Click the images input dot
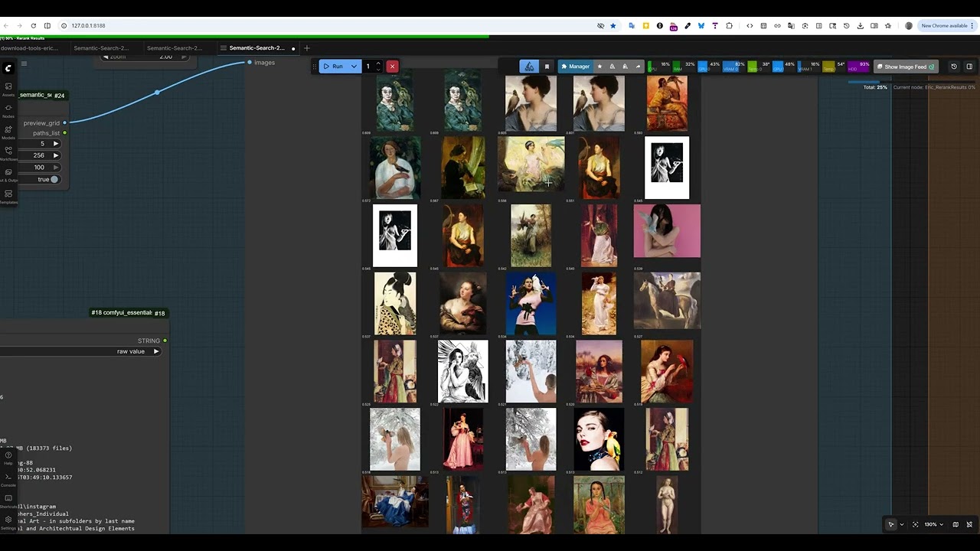Image resolution: width=980 pixels, height=551 pixels. click(249, 62)
